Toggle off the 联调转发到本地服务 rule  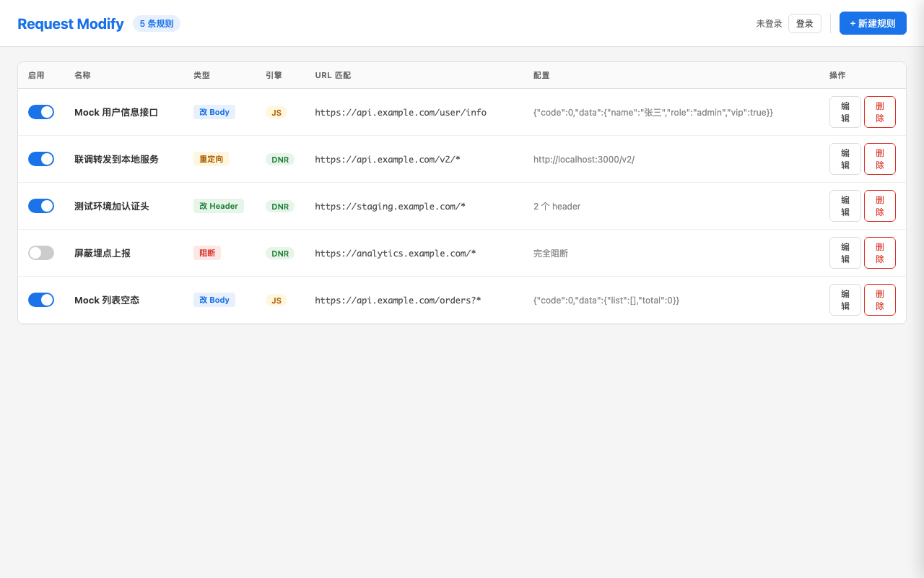point(41,159)
